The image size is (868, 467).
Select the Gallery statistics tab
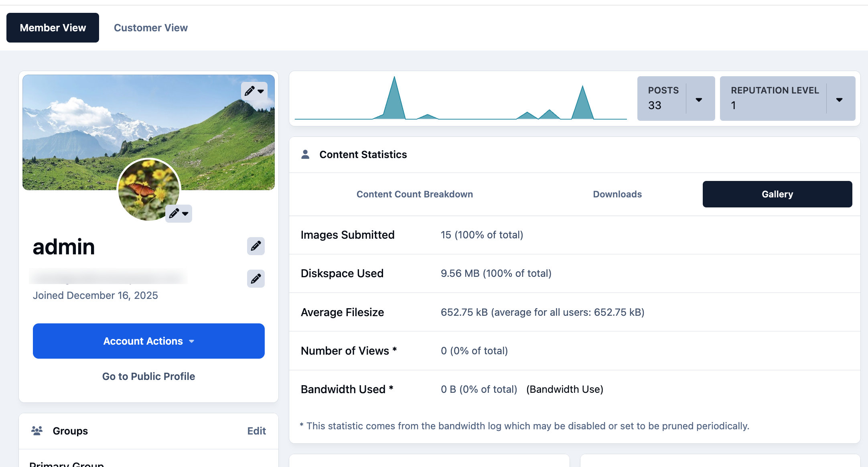(x=777, y=194)
